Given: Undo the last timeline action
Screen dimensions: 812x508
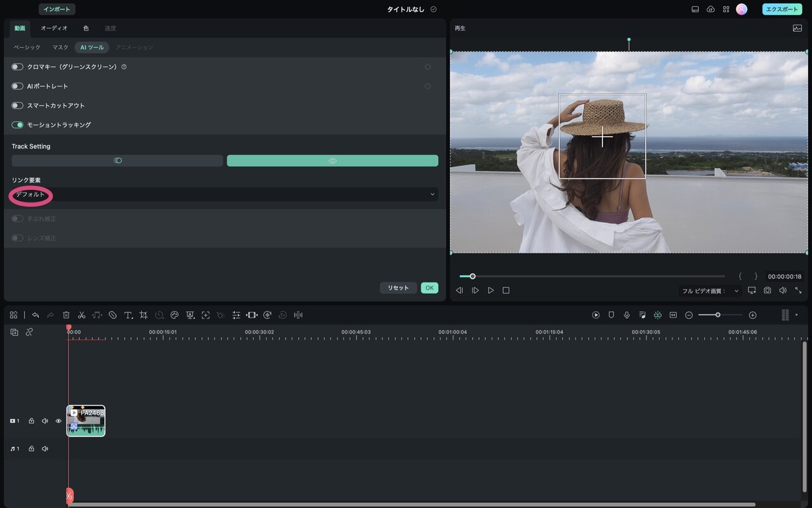Looking at the screenshot, I should coord(36,315).
